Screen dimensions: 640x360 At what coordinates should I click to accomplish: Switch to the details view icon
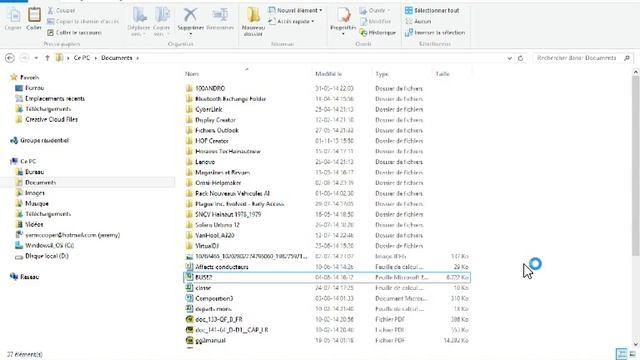[621, 354]
